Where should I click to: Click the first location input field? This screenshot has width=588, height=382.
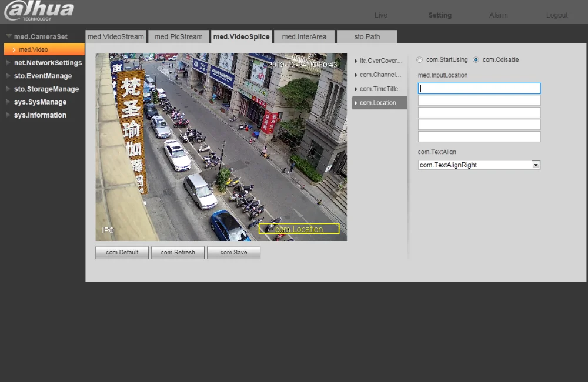pos(479,89)
